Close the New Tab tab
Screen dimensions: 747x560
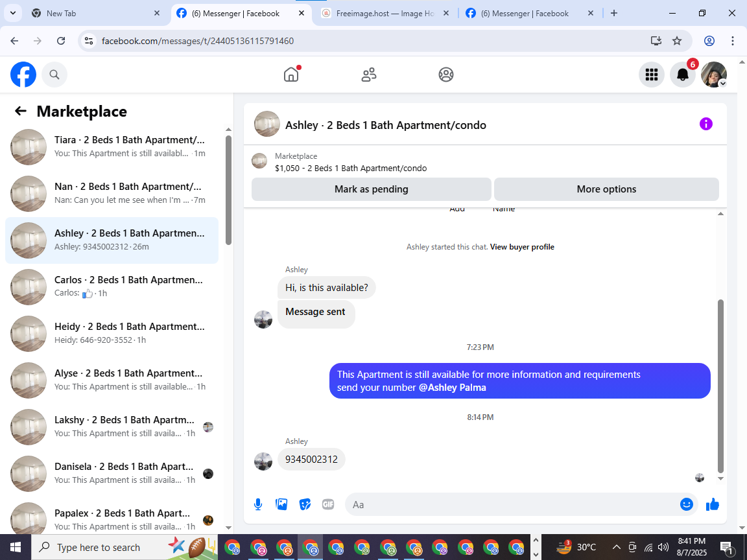tap(157, 14)
